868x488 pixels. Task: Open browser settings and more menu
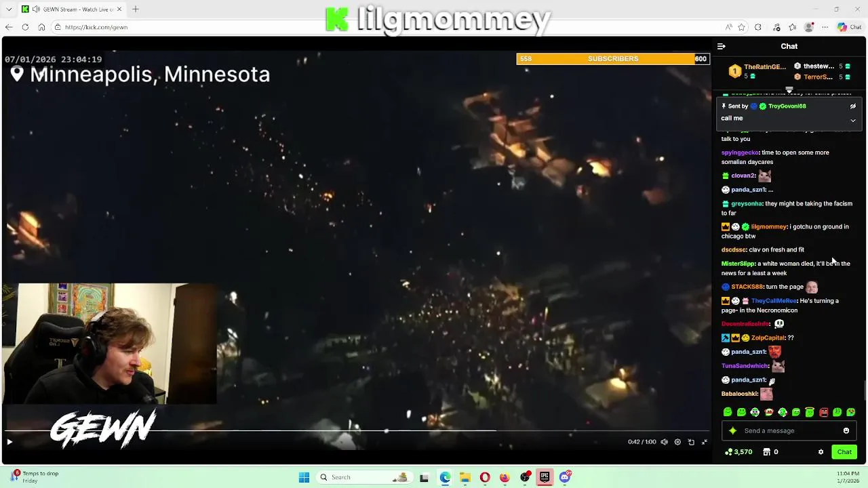pos(825,27)
